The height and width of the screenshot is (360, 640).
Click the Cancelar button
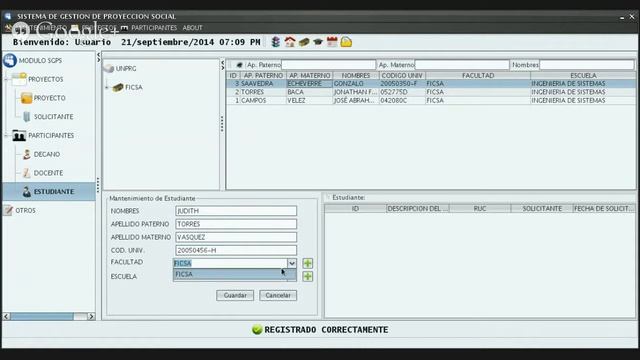(x=278, y=295)
